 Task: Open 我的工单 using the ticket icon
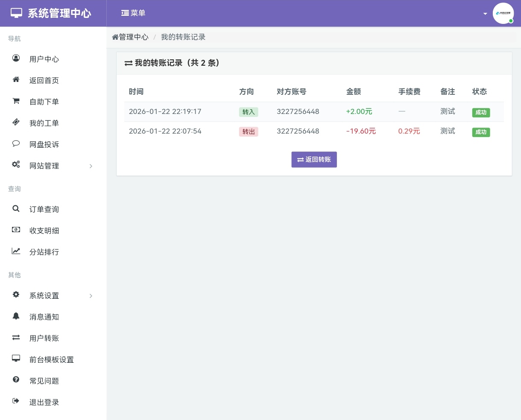tap(16, 122)
